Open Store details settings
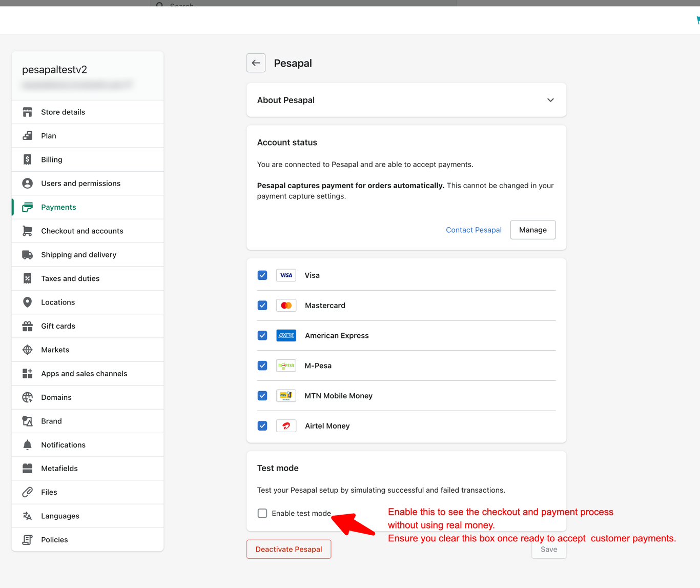Viewport: 700px width, 588px height. click(88, 112)
